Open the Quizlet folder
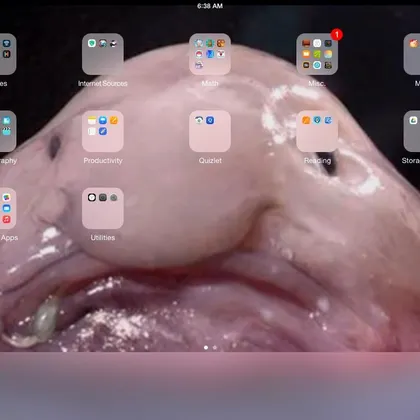 (210, 131)
